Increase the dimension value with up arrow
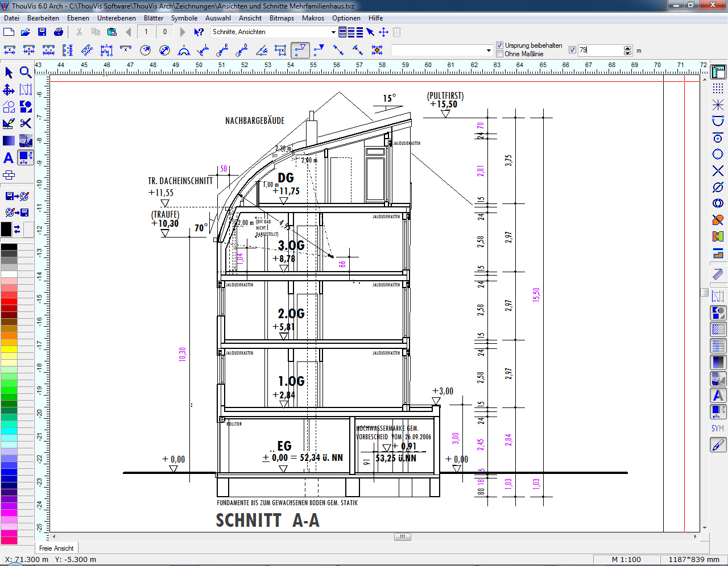This screenshot has height=566, width=728. (x=627, y=48)
